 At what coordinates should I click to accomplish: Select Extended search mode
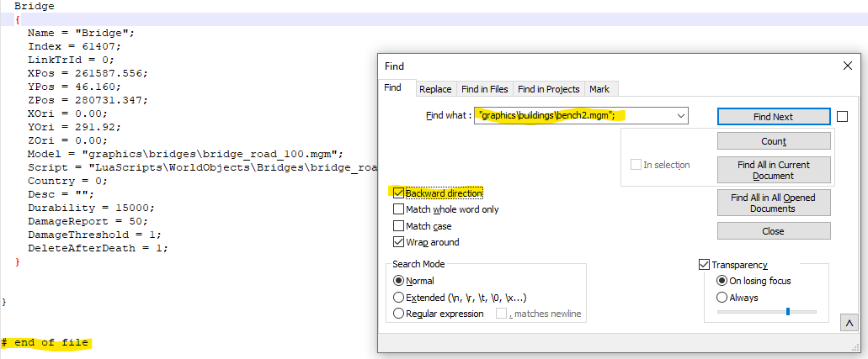pos(398,297)
